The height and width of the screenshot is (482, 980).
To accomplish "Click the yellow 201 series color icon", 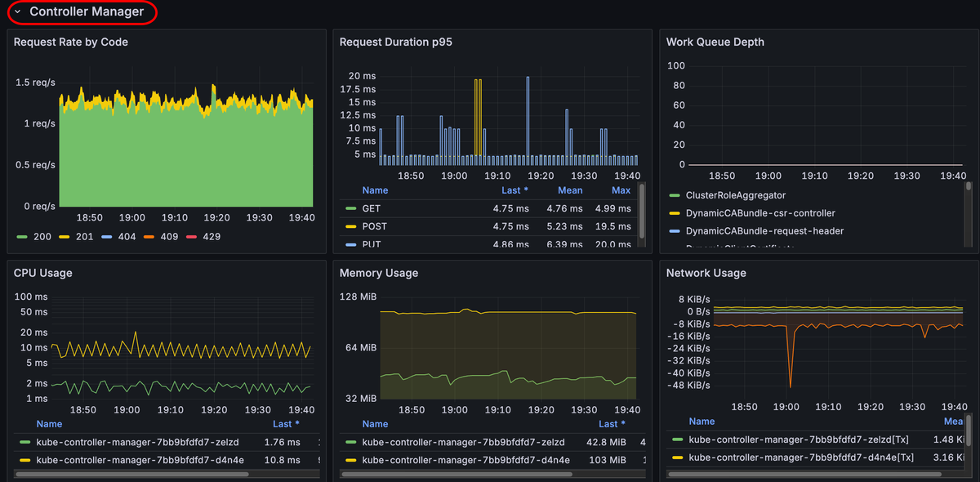I will (x=65, y=237).
